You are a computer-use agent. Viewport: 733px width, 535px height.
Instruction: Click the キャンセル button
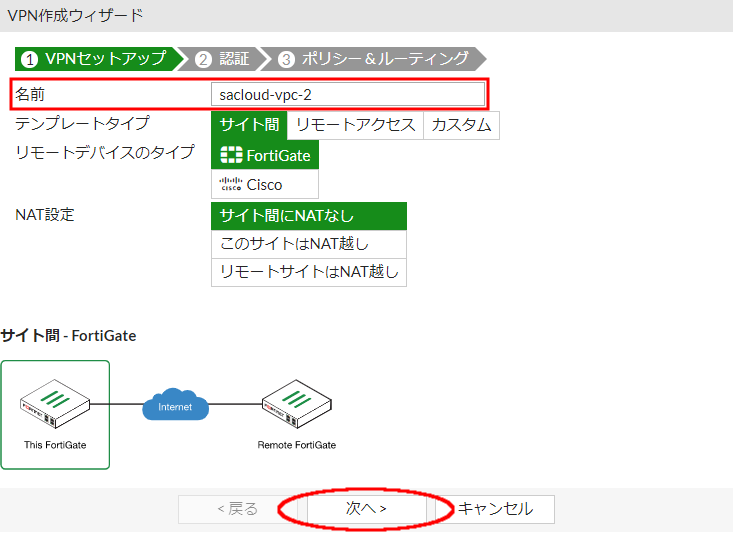[x=495, y=509]
